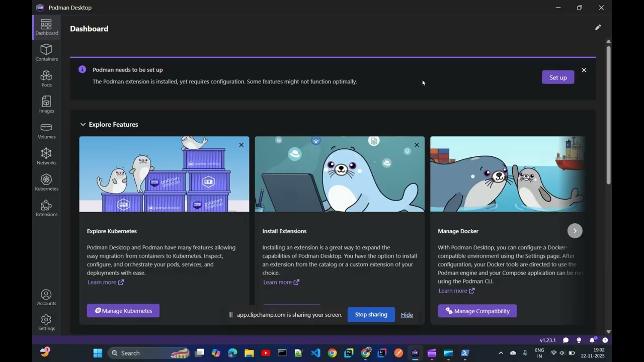Image resolution: width=644 pixels, height=362 pixels.
Task: Dismiss the Podman setup notification
Action: [584, 70]
